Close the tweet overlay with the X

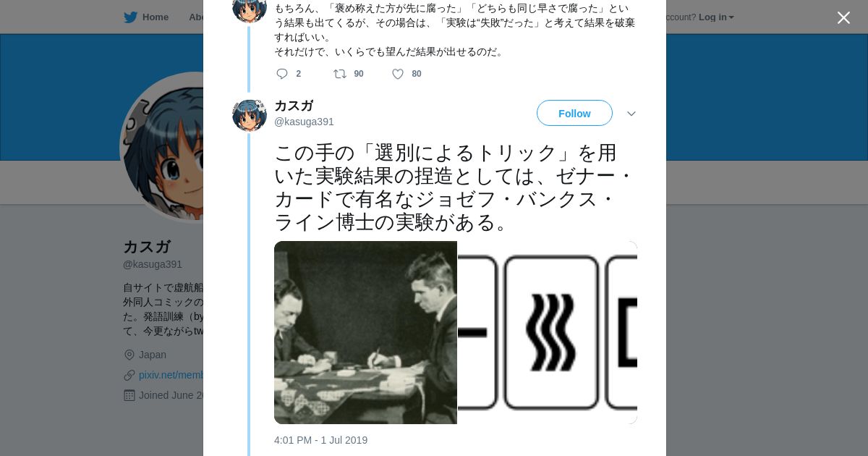(x=843, y=18)
